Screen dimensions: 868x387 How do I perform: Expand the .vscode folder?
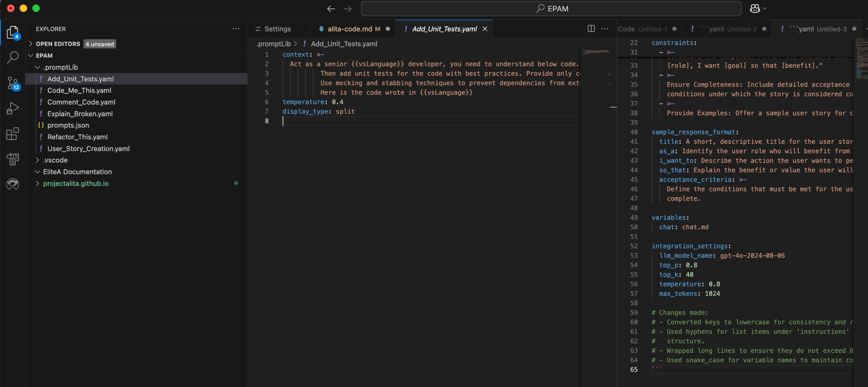click(37, 160)
